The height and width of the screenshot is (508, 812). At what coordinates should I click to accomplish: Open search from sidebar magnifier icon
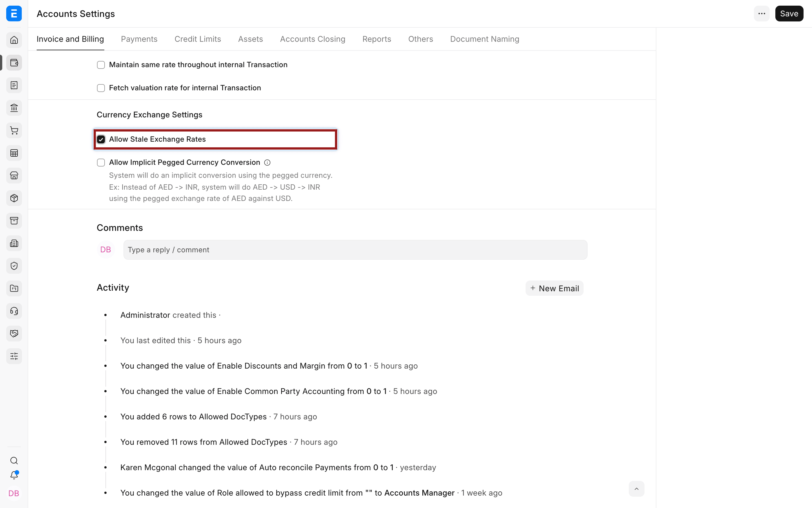click(14, 461)
